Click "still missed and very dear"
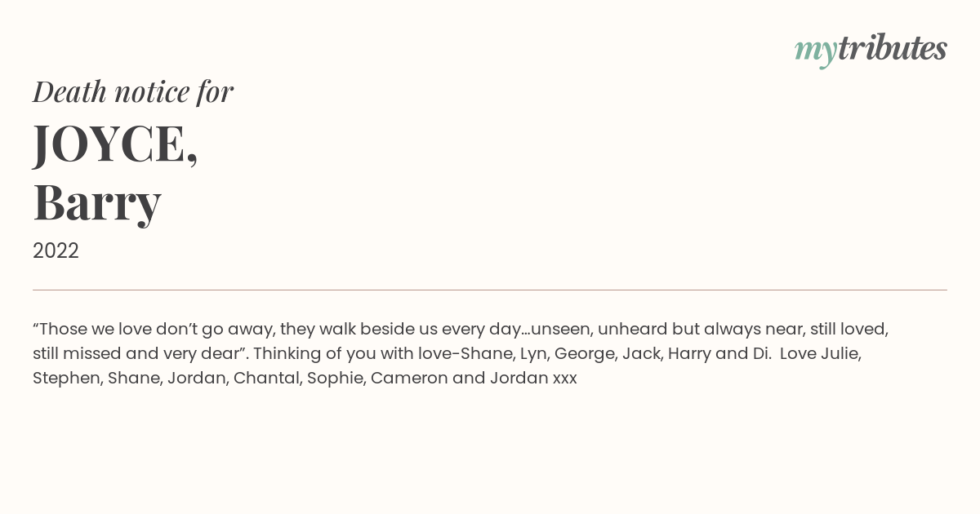 tap(140, 354)
